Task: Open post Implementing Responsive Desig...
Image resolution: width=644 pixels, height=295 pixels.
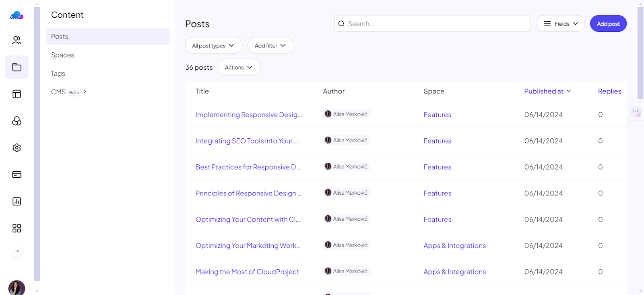Action: tap(249, 114)
